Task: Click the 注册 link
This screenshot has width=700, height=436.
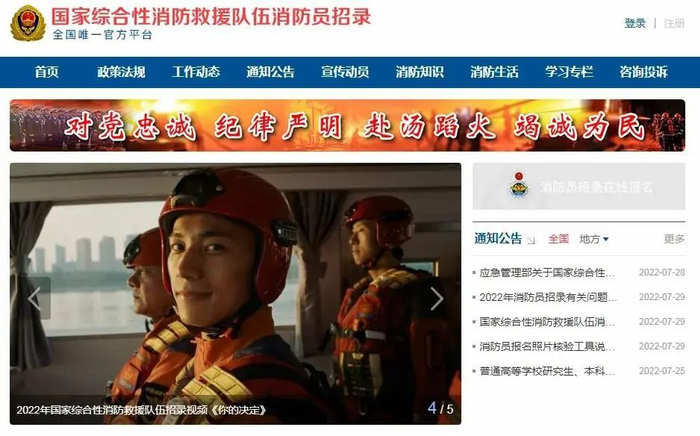Action: point(674,23)
